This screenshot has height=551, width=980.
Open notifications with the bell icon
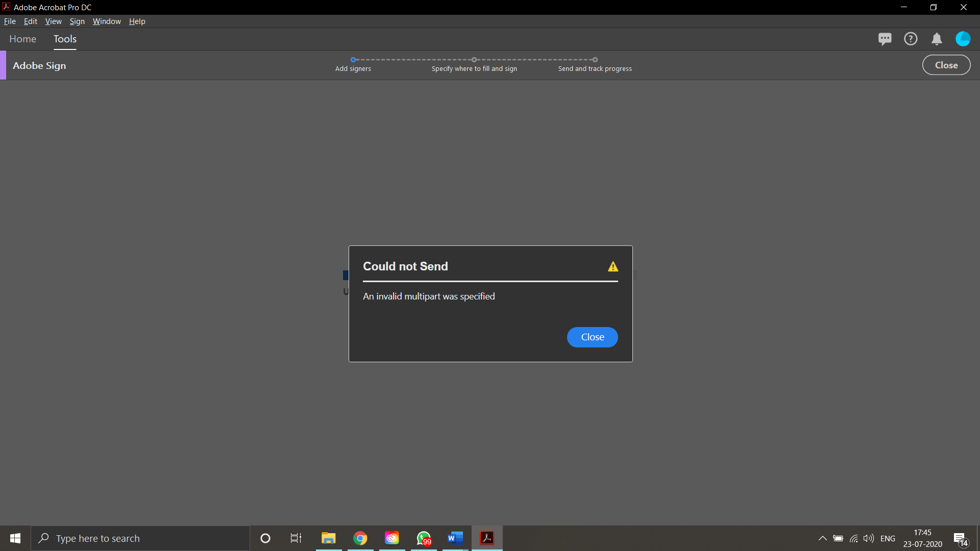point(937,38)
